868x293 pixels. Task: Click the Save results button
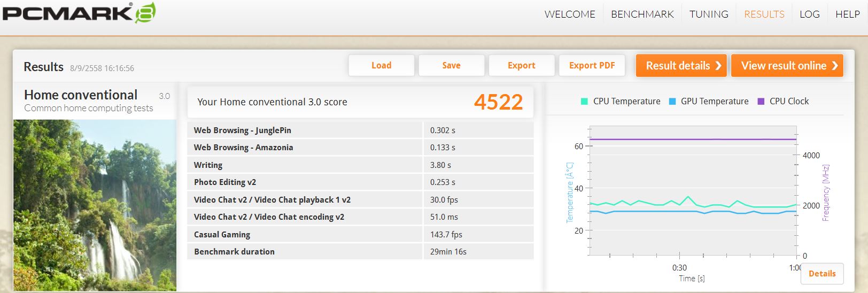452,65
